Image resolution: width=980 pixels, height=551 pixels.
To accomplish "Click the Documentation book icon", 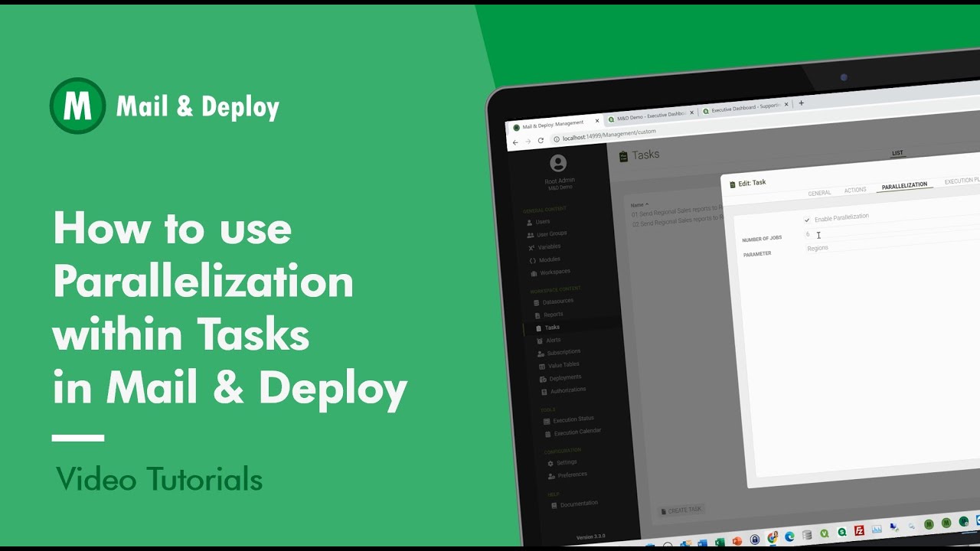I will pos(554,506).
